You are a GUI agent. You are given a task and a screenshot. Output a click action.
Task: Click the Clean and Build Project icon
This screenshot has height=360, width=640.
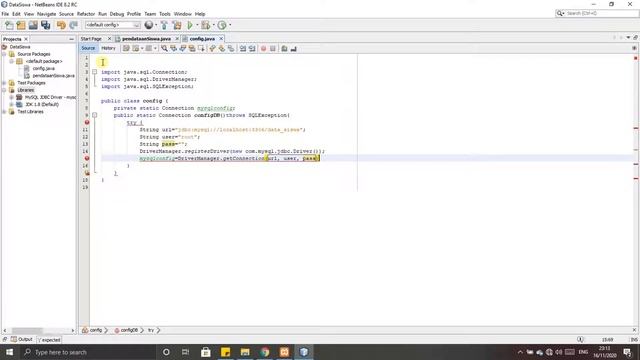pyautogui.click(x=177, y=25)
